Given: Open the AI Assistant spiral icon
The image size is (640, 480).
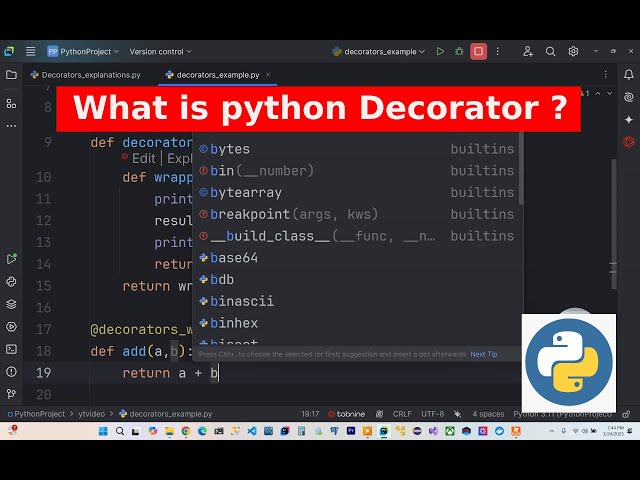Looking at the screenshot, I should pos(629,97).
